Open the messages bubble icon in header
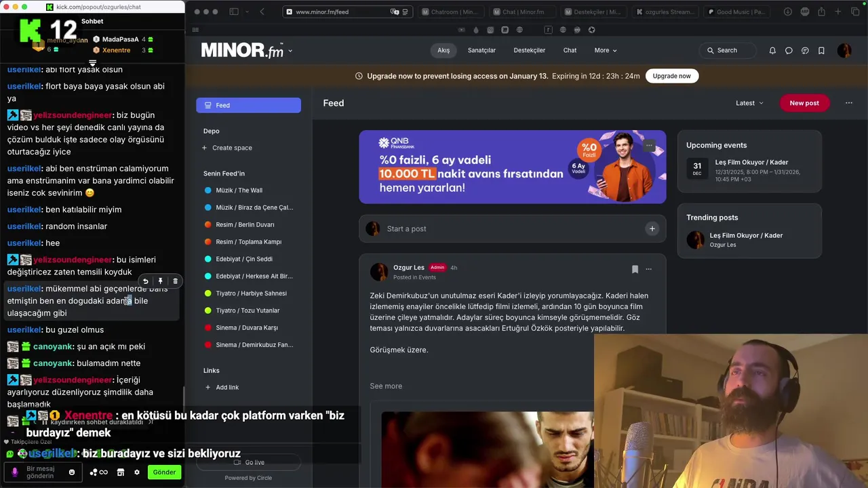The height and width of the screenshot is (488, 868). pos(789,50)
